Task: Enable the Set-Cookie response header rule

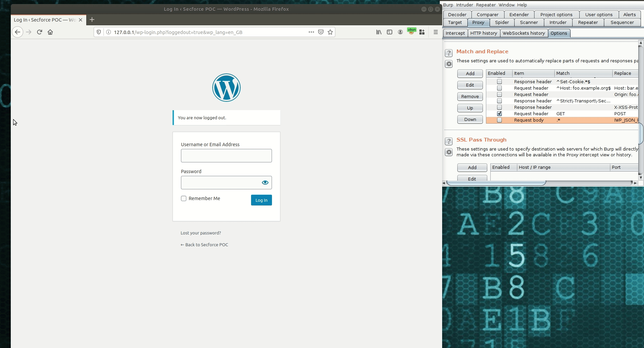Action: (499, 82)
